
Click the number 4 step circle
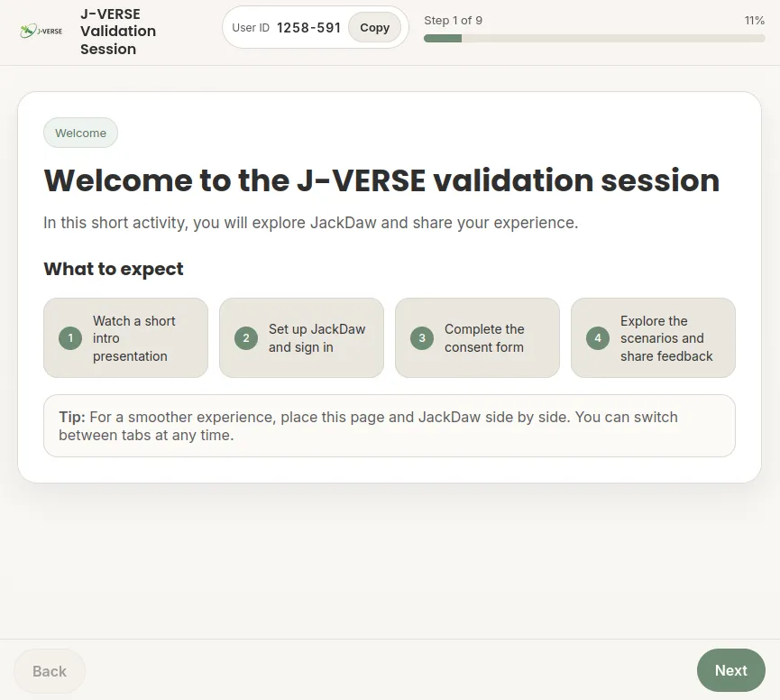coord(598,338)
